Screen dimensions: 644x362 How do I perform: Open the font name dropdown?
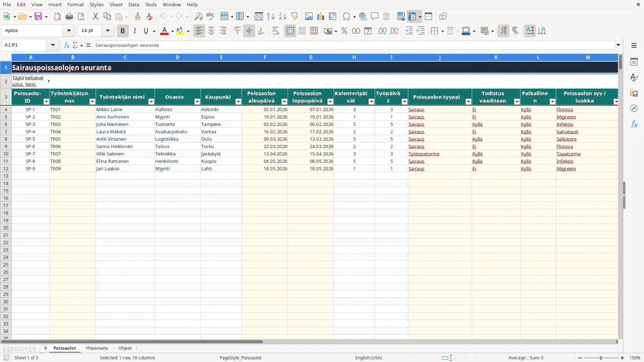click(69, 31)
